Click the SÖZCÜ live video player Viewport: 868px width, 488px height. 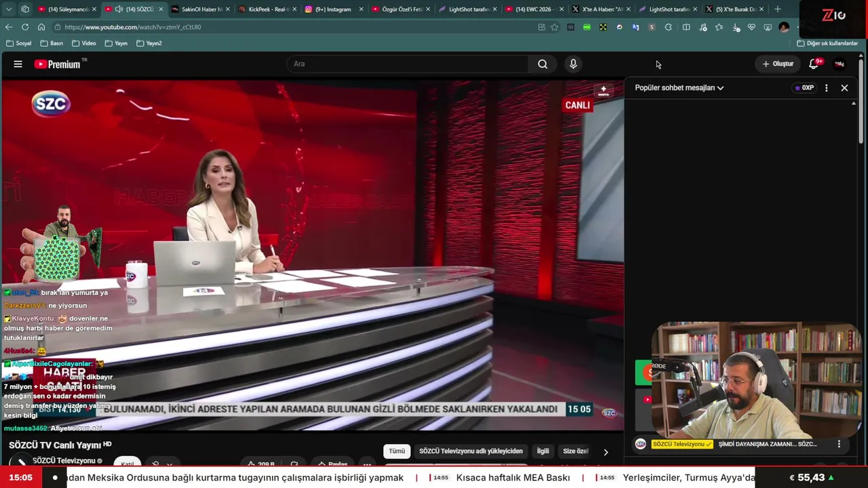coord(313,255)
